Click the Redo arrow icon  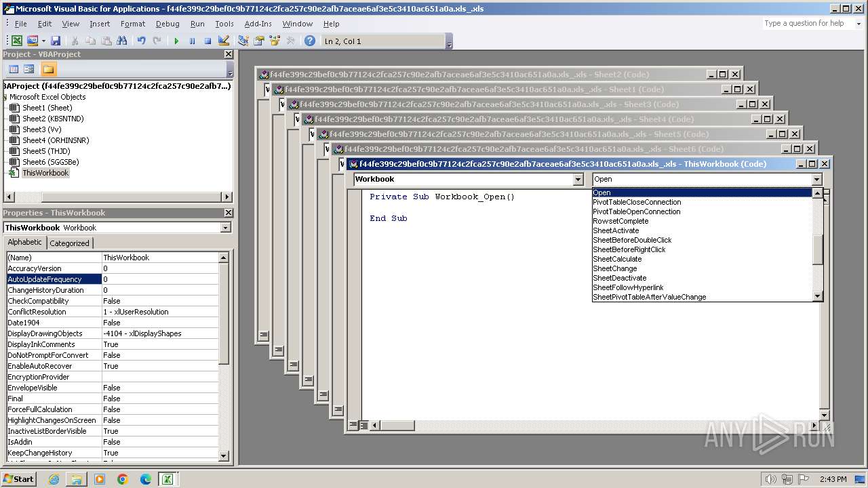[x=157, y=41]
